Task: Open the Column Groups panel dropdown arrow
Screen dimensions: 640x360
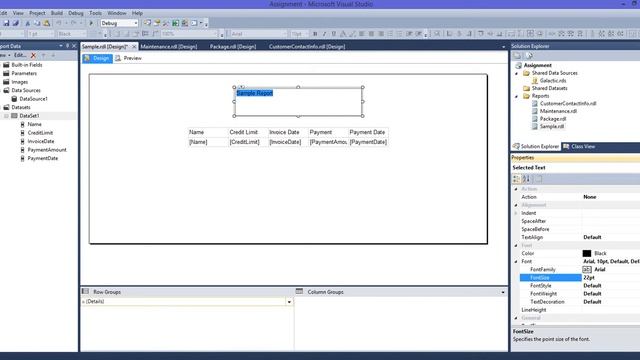Action: [503, 292]
